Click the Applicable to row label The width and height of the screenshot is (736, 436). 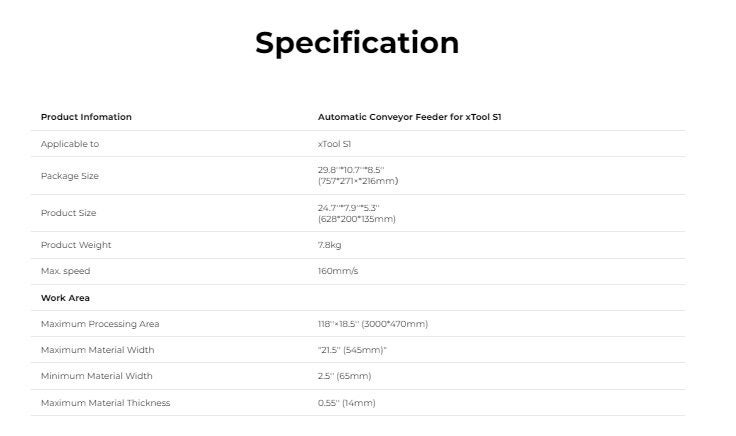coord(70,144)
